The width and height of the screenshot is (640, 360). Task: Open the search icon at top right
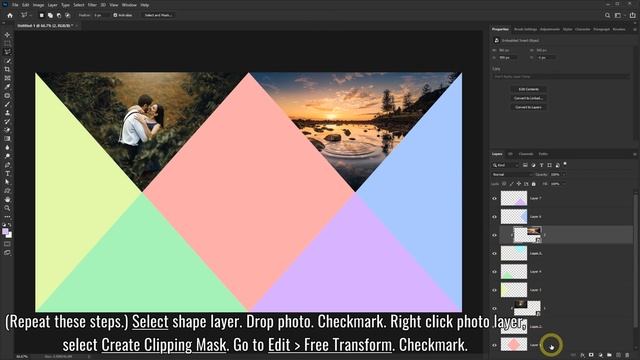(x=607, y=15)
